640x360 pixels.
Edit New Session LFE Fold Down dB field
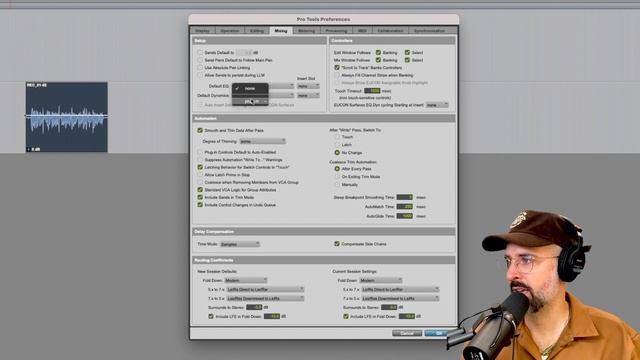tap(272, 316)
